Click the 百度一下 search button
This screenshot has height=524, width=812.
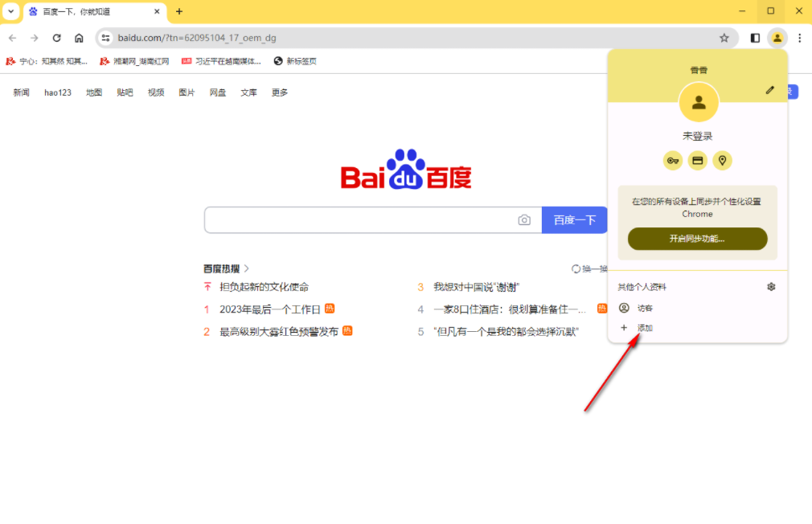[574, 220]
